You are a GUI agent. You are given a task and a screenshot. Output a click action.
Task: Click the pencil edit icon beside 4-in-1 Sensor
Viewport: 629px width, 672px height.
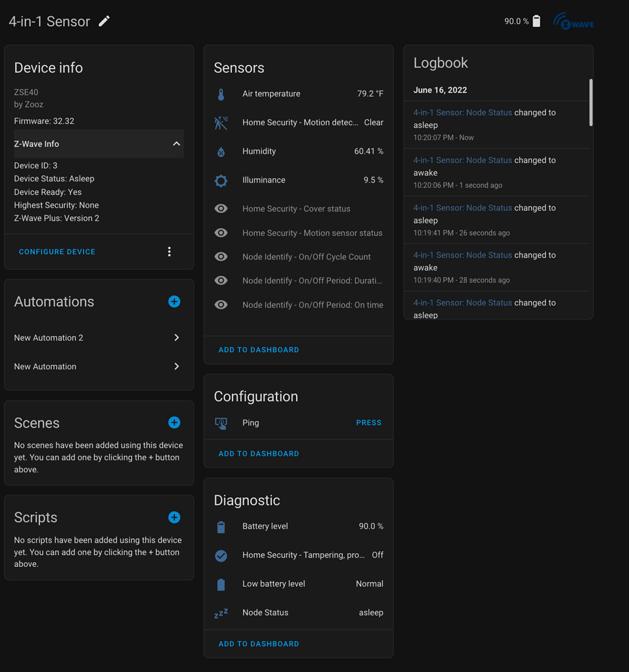104,21
